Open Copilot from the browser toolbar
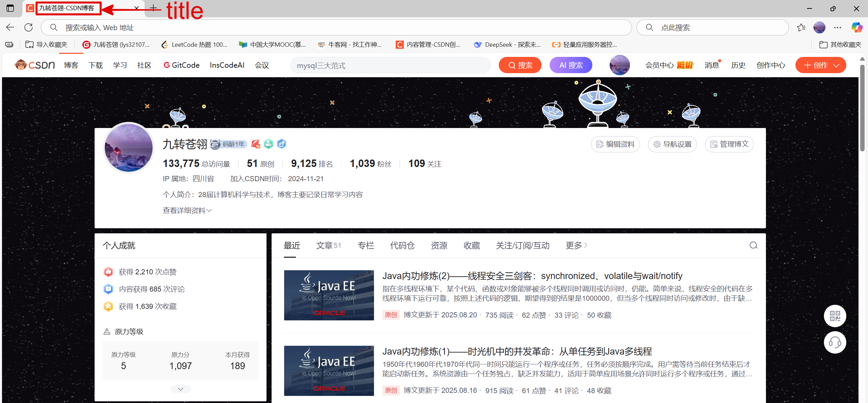Viewport: 868px width, 403px height. pos(857,27)
